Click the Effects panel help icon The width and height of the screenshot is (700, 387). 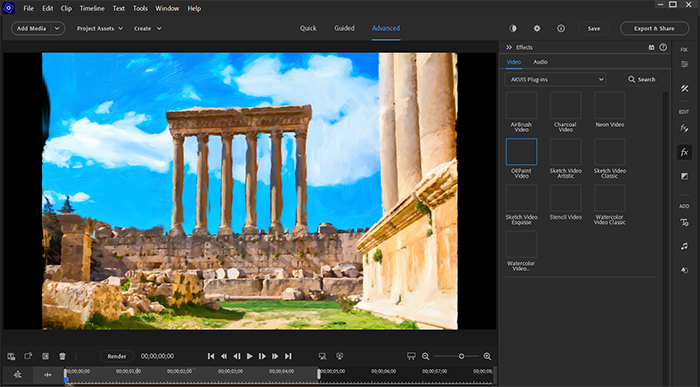[663, 47]
